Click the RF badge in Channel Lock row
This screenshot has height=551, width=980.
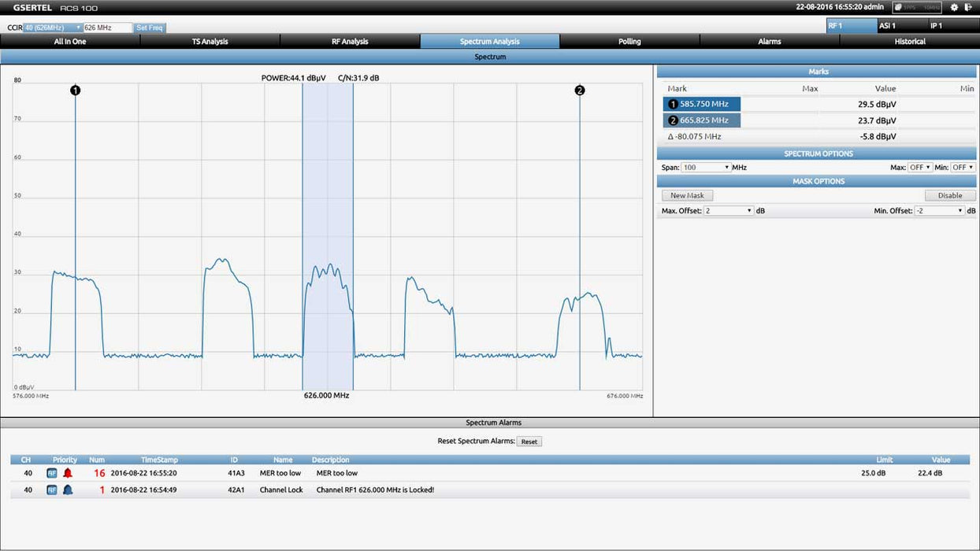pos(52,490)
